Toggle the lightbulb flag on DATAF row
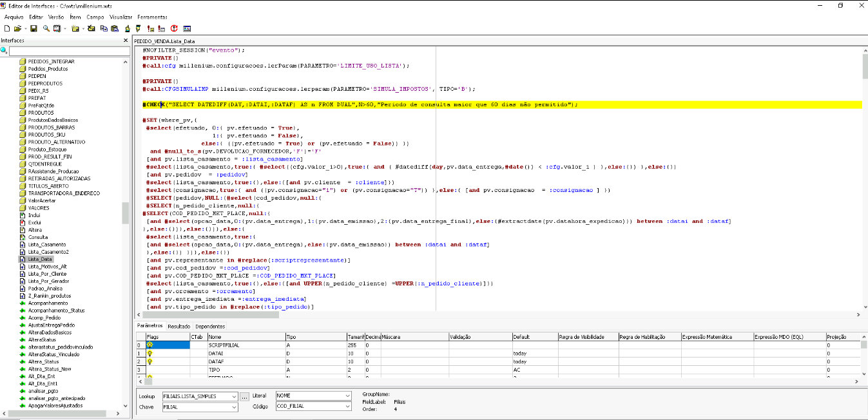This screenshot has width=868, height=420. 150,362
